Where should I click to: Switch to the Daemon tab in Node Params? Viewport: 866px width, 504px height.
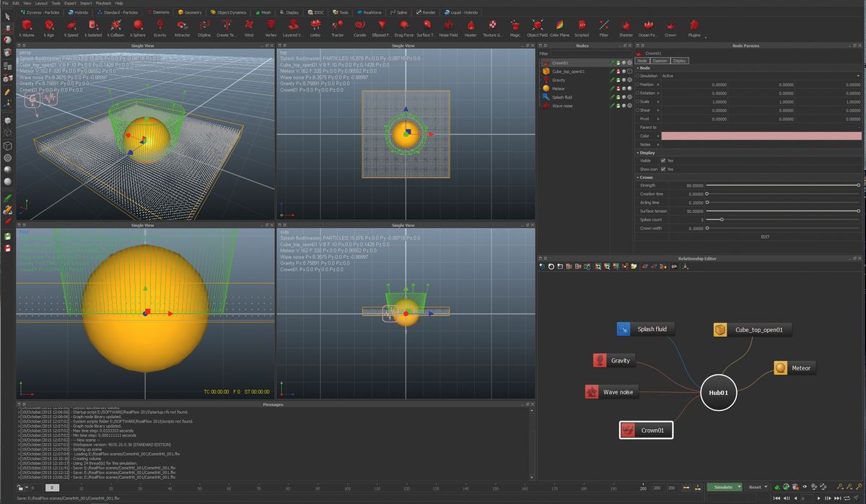(659, 61)
